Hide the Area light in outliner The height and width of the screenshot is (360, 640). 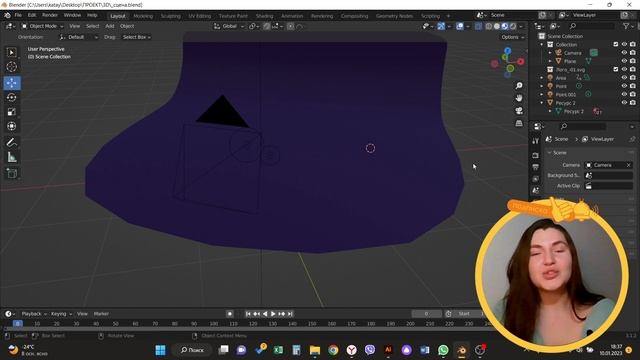pyautogui.click(x=624, y=78)
